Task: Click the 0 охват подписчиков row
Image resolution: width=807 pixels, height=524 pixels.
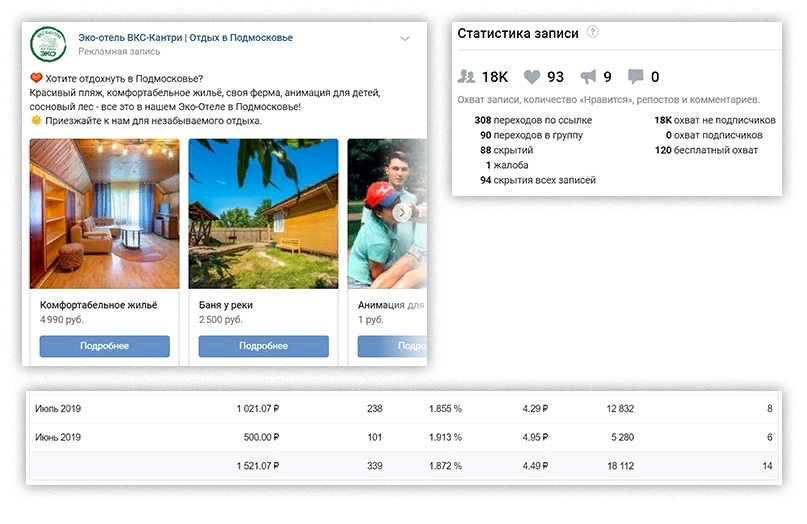Action: (x=714, y=135)
